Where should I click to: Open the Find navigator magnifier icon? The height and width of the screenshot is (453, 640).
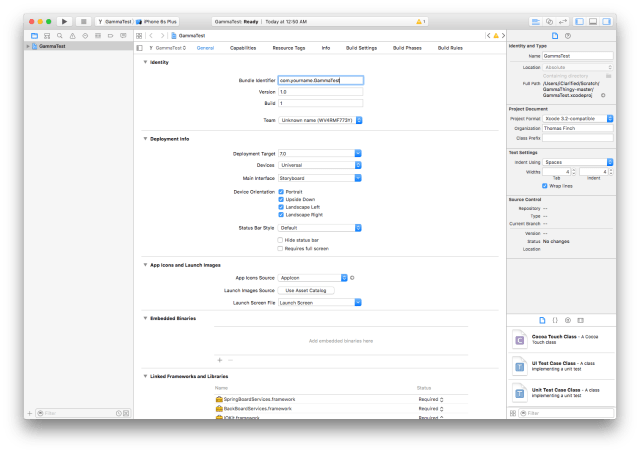coord(59,35)
